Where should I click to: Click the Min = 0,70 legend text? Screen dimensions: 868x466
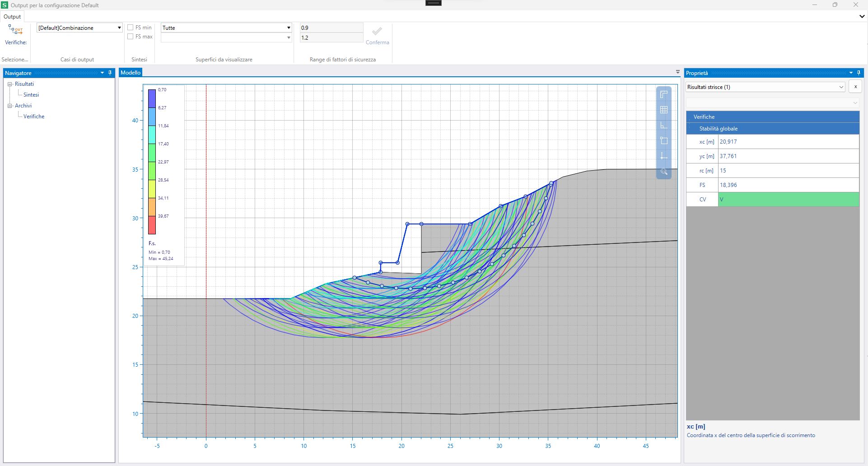click(x=159, y=252)
